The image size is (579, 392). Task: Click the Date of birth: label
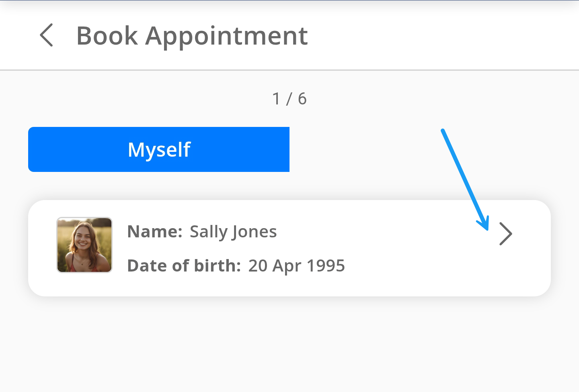(184, 266)
